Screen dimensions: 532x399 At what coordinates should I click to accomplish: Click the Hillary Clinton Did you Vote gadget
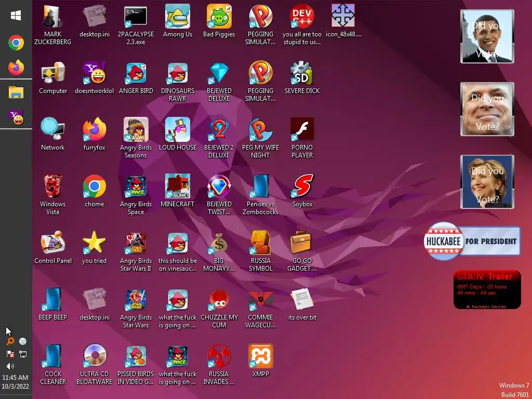487,182
